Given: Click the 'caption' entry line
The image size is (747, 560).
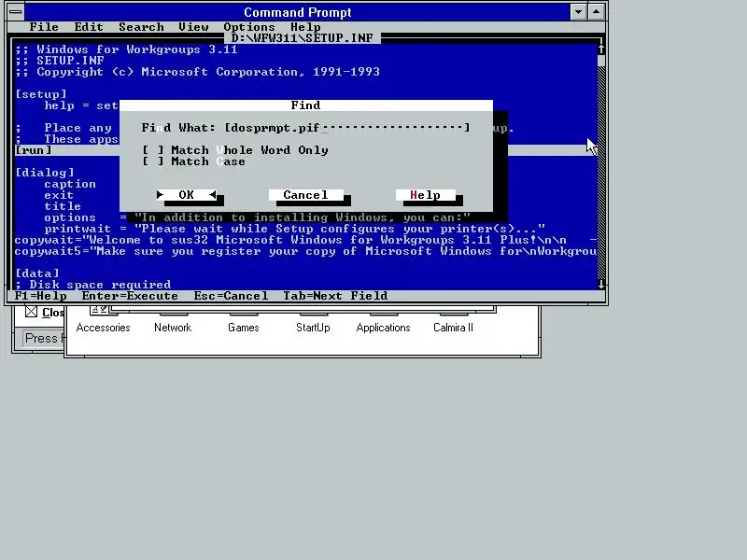Looking at the screenshot, I should tap(70, 184).
